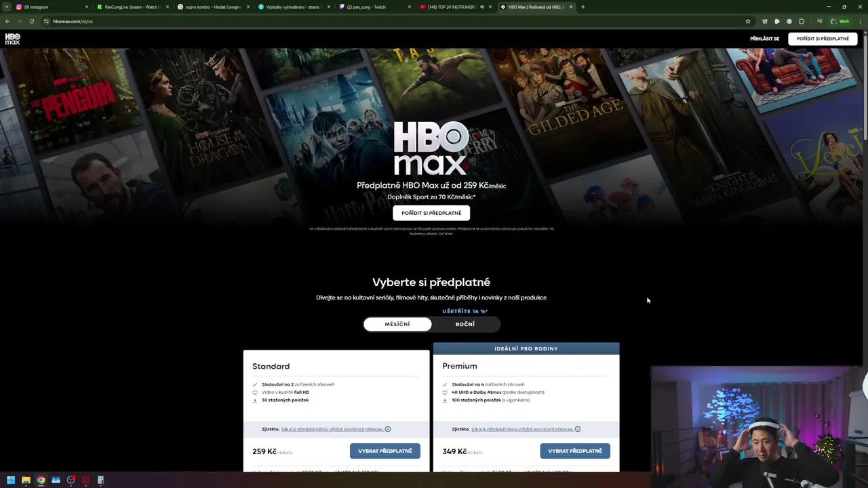Click the 'Ideální pro rodiny' banner
Screen dimensions: 868x488
(x=526, y=348)
